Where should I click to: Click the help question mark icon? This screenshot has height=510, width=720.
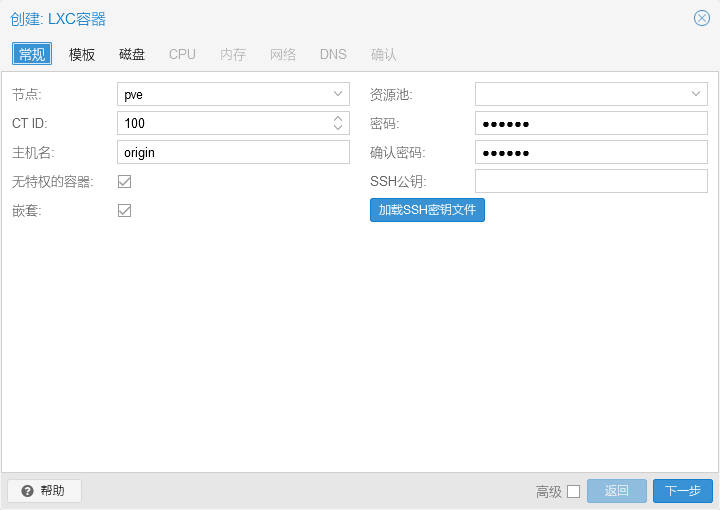[x=28, y=491]
